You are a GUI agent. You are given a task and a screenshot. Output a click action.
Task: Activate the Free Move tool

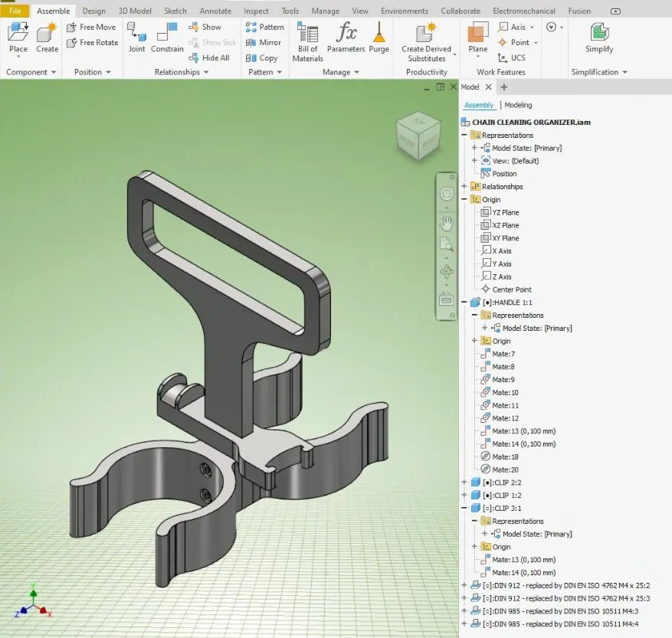click(x=91, y=27)
